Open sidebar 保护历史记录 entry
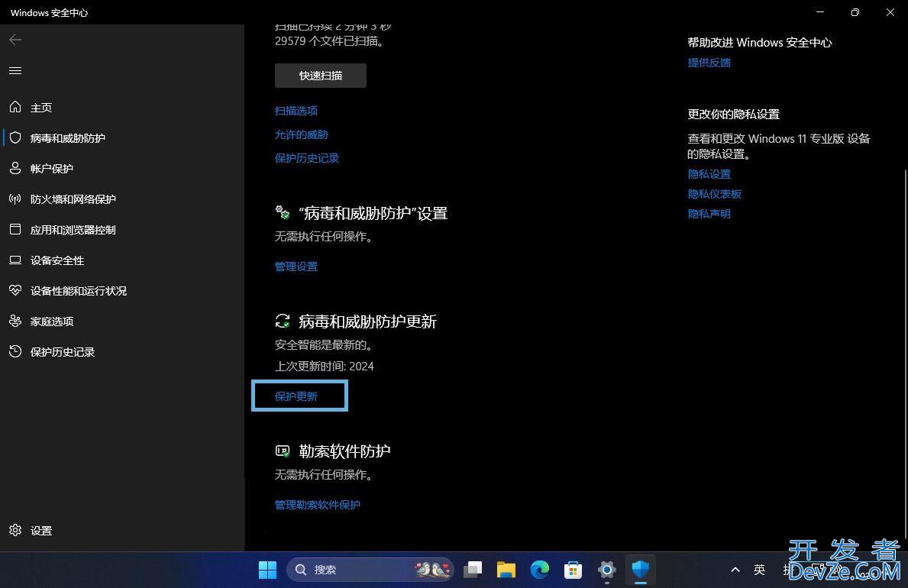 coord(63,352)
